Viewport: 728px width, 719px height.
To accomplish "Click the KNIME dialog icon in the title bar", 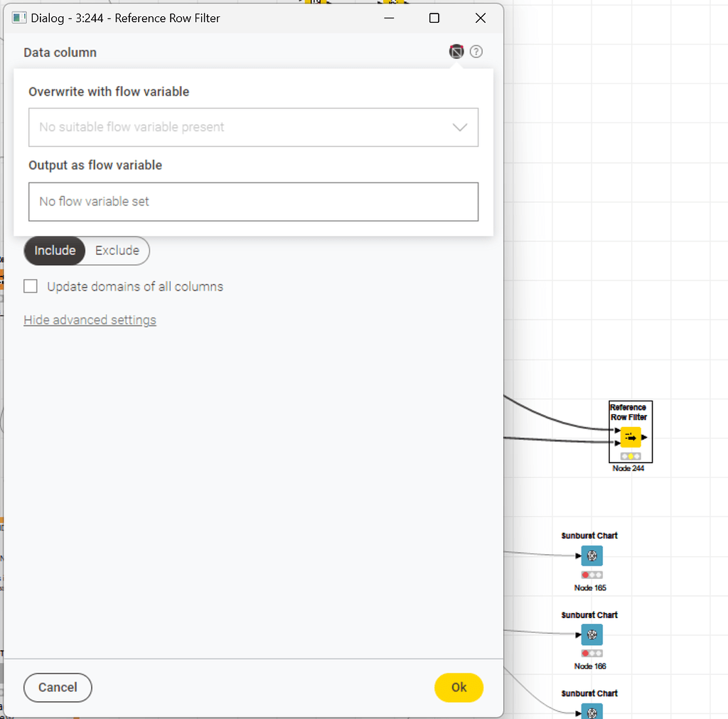I will (19, 18).
